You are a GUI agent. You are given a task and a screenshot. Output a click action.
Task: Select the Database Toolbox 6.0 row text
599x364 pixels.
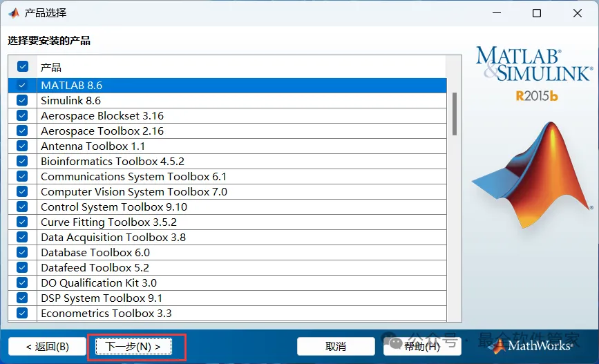point(95,253)
